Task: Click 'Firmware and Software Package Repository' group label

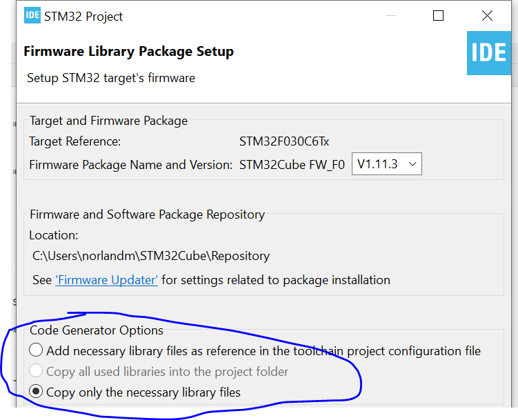Action: [x=147, y=214]
